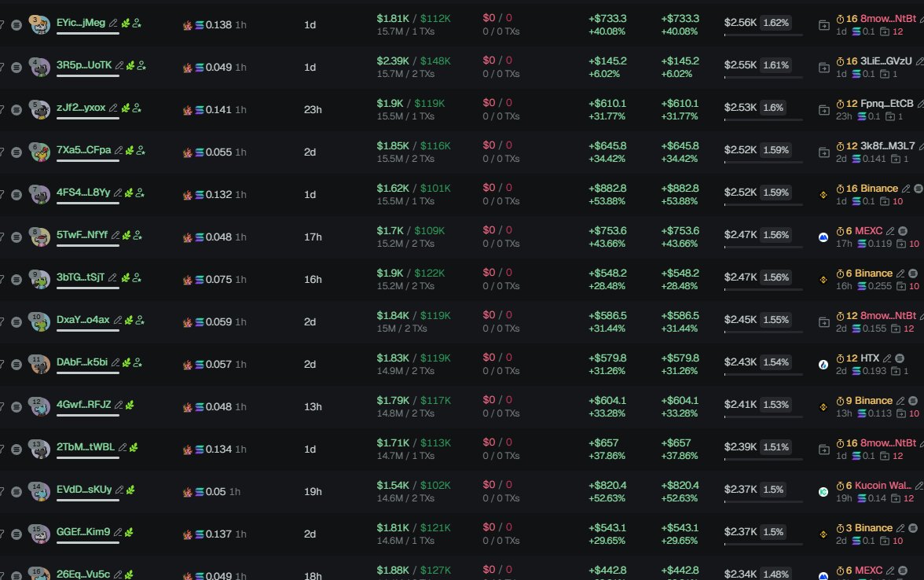Click the 0.059 SOL balance value

218,322
